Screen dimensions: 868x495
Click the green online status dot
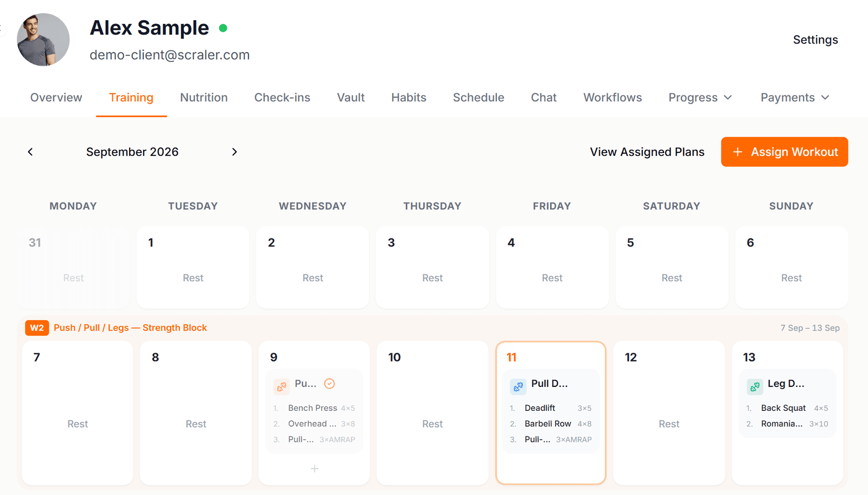223,28
